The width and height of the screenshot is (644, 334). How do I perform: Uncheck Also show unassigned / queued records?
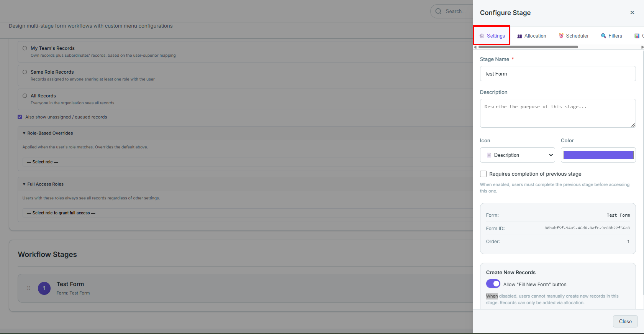[20, 117]
